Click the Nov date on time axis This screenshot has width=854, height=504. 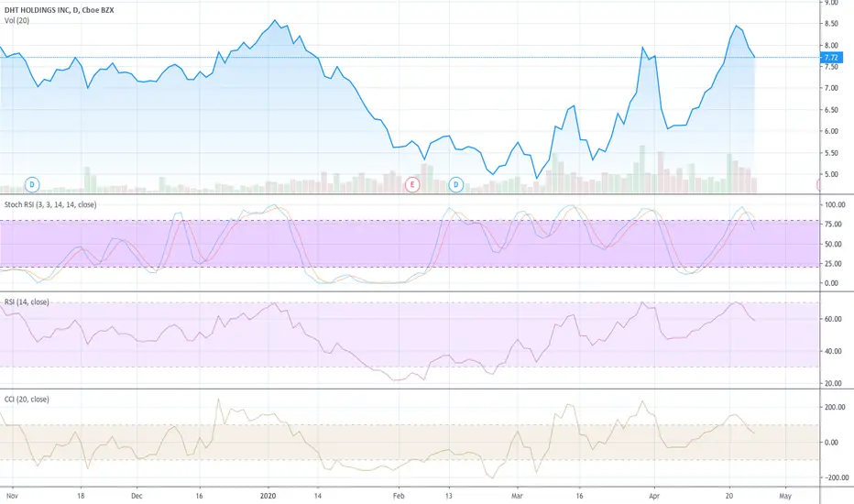pyautogui.click(x=12, y=496)
